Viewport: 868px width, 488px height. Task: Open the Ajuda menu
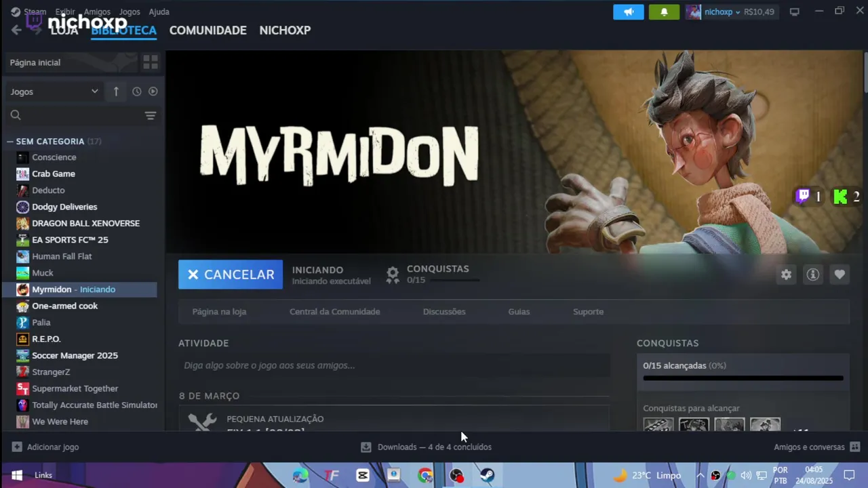pyautogui.click(x=159, y=12)
